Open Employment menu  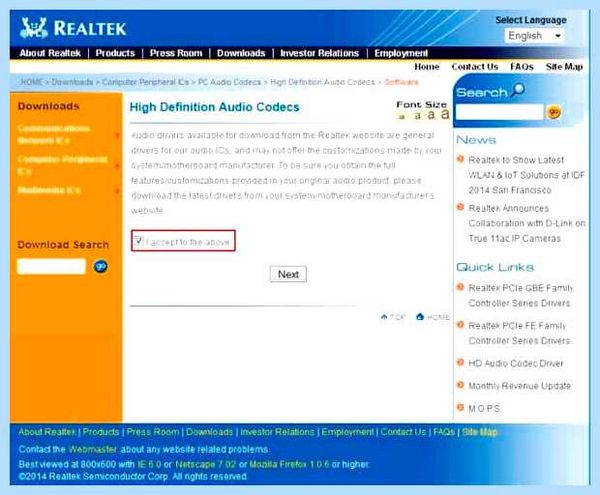click(x=401, y=53)
